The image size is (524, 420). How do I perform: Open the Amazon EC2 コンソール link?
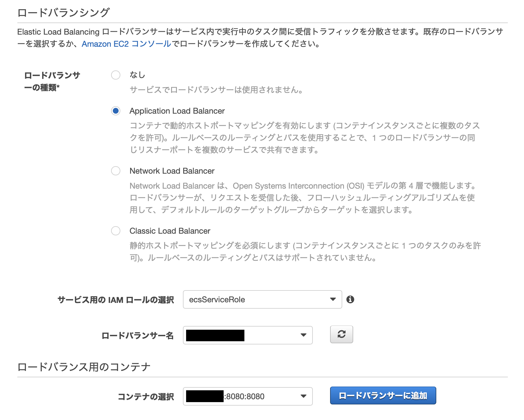(x=126, y=44)
